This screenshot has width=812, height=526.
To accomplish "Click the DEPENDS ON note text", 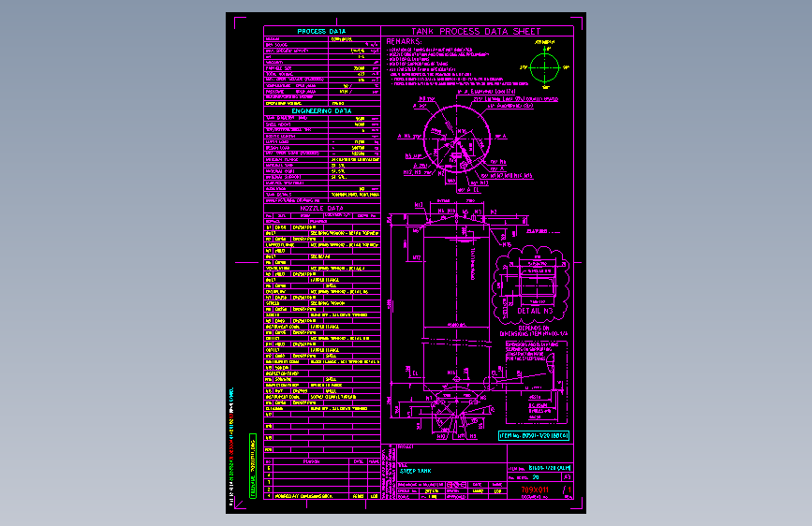I will [534, 329].
